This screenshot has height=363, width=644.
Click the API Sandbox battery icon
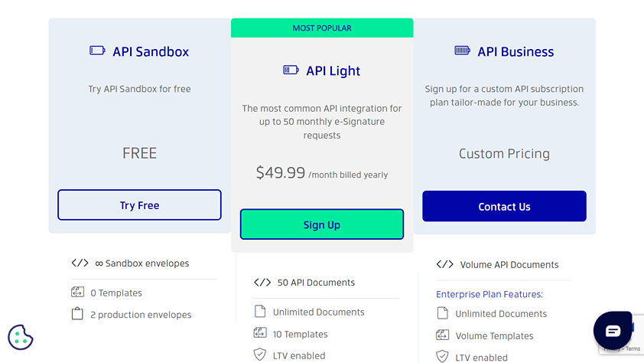(97, 51)
